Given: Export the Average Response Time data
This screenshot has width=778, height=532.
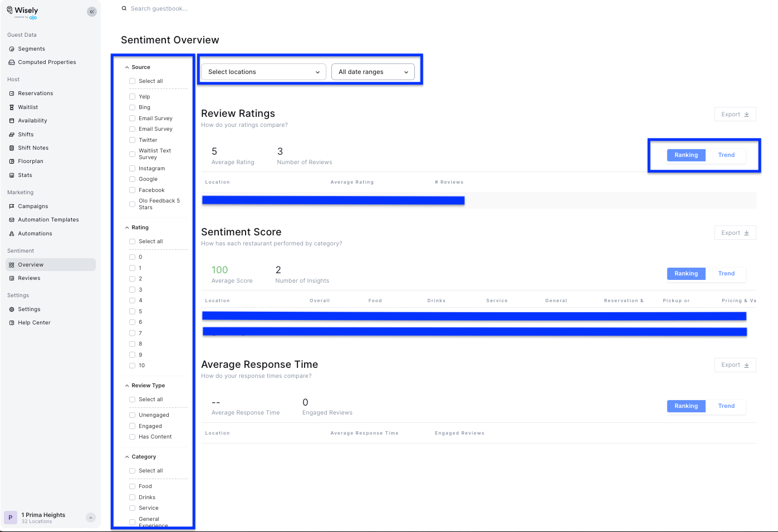Looking at the screenshot, I should [x=735, y=365].
